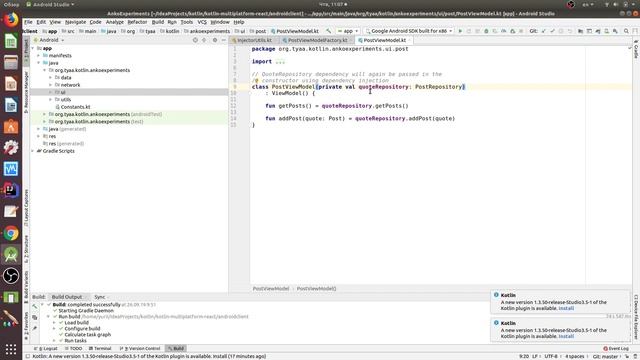Open IntelliJ IDEA from the dock

click(11, 190)
